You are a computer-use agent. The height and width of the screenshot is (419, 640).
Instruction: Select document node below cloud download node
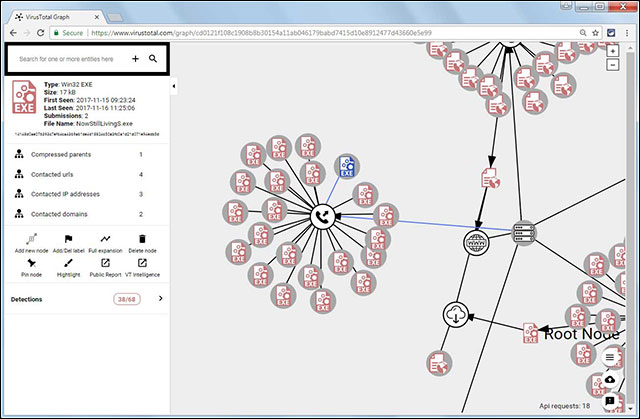[439, 363]
